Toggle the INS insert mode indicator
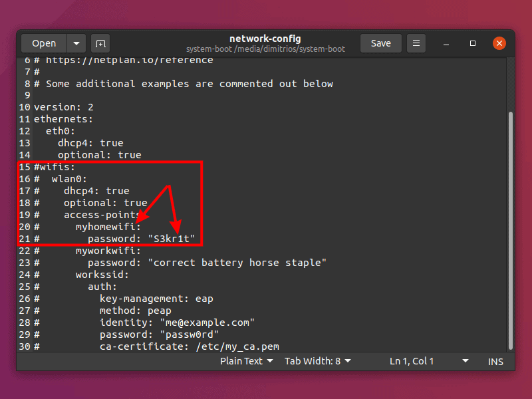532x399 pixels. pyautogui.click(x=495, y=361)
